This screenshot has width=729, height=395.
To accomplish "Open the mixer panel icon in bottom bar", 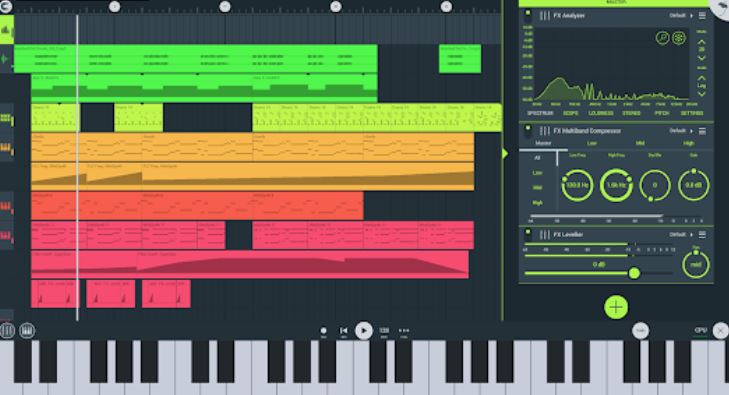I will point(7,330).
